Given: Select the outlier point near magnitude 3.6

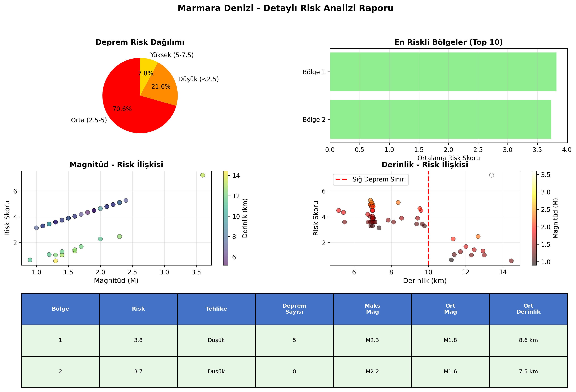Looking at the screenshot, I should (x=203, y=175).
